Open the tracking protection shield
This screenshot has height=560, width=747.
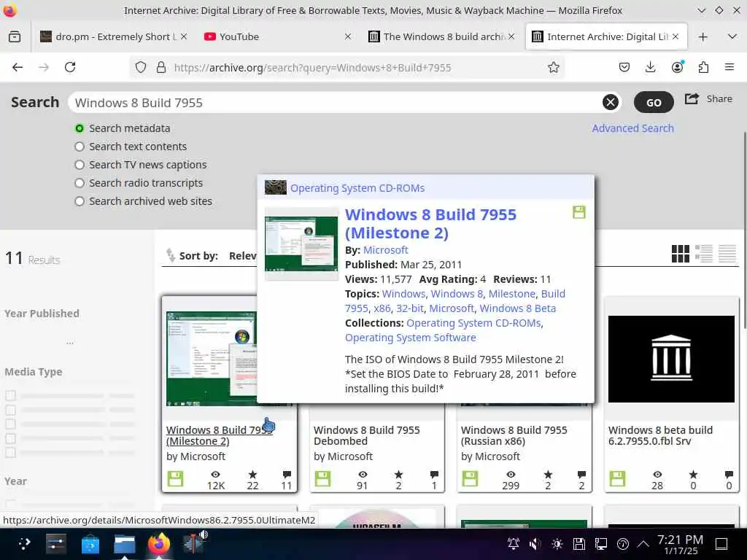tap(141, 67)
